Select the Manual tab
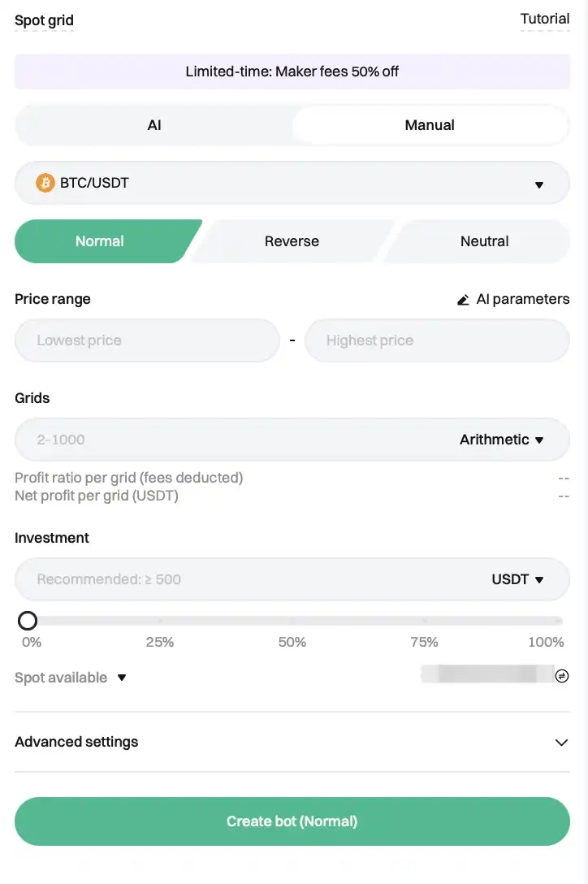Viewport: 588px width, 884px height. coord(430,125)
